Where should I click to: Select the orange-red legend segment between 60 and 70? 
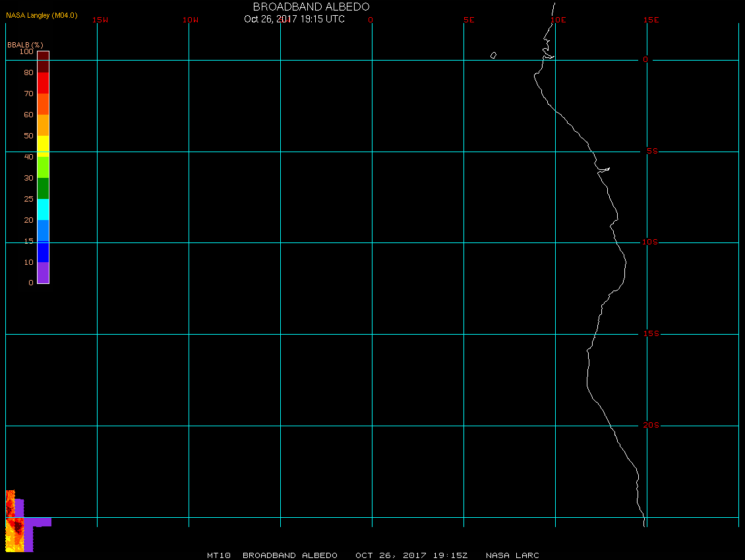[44, 104]
